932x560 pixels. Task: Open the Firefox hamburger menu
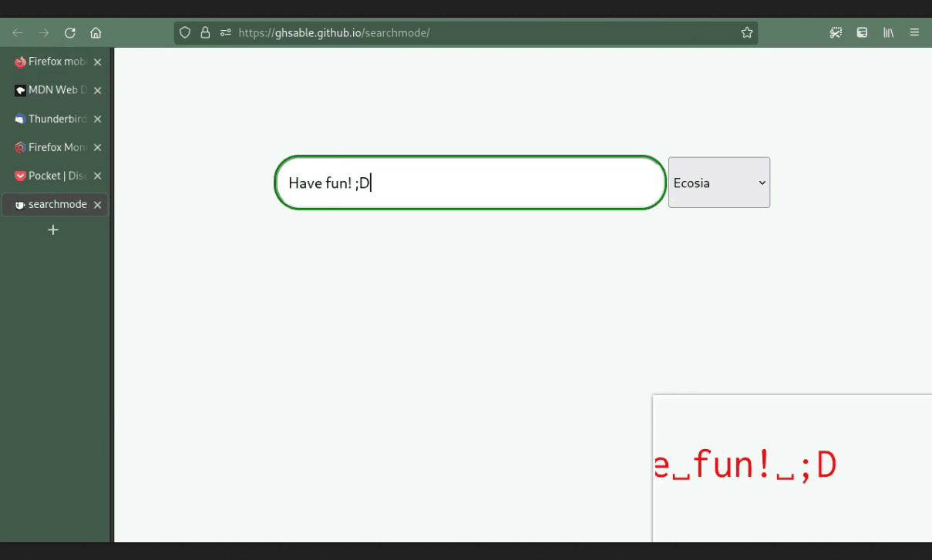click(x=914, y=32)
